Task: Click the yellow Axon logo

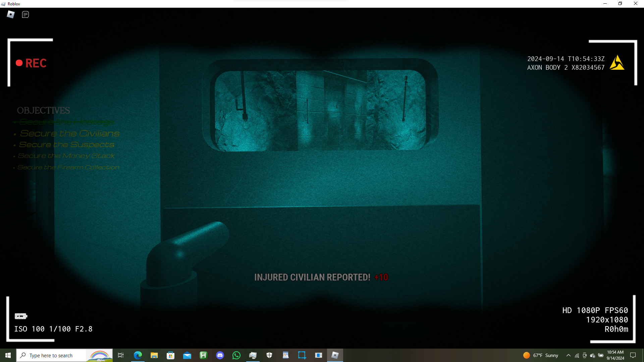Action: click(617, 63)
